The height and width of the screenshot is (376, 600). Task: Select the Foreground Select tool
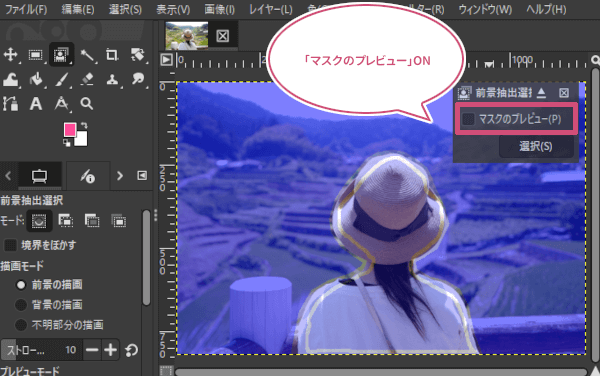click(x=60, y=55)
